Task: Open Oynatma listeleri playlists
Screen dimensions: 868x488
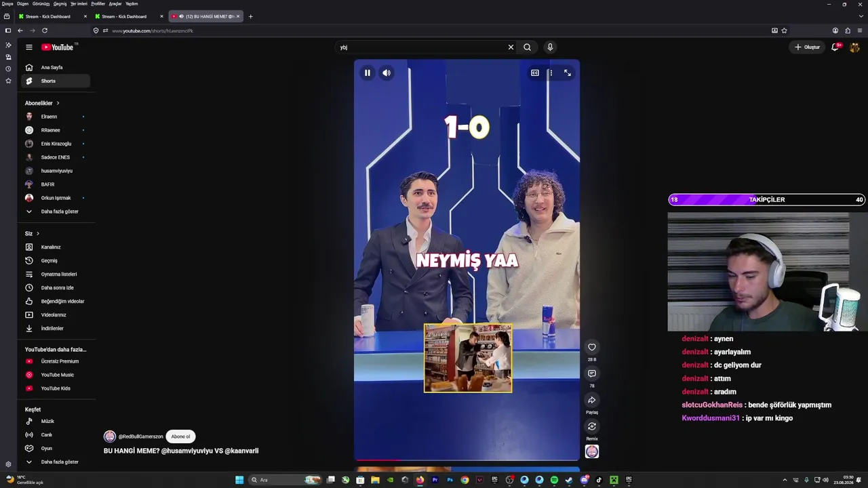Action: pos(54,274)
